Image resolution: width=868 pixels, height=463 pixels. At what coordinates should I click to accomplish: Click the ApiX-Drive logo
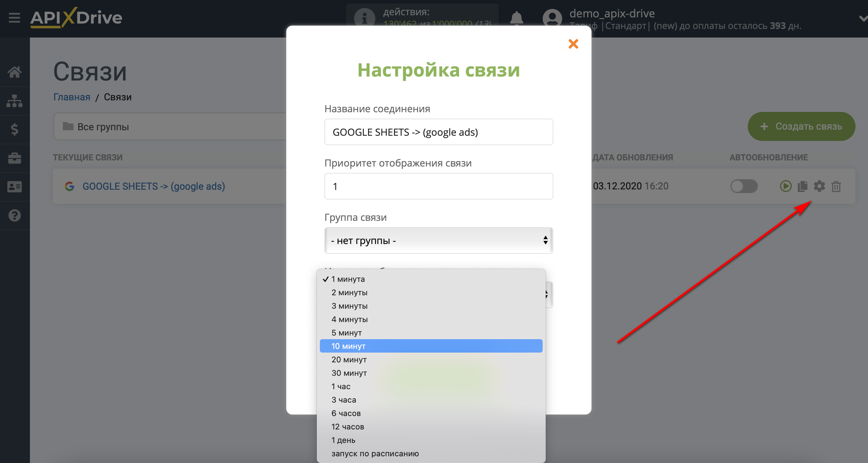[x=76, y=17]
